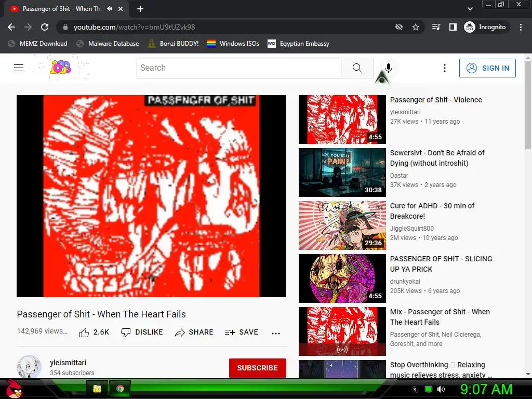The height and width of the screenshot is (399, 532).
Task: Click SHARE under the video
Action: (x=194, y=332)
